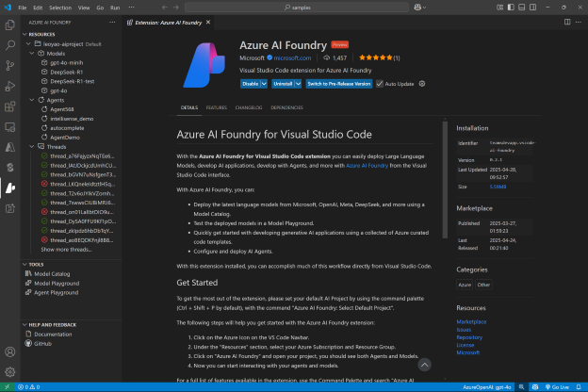This screenshot has width=588, height=392.
Task: Open editor More Actions ellipsis
Action: point(579,22)
